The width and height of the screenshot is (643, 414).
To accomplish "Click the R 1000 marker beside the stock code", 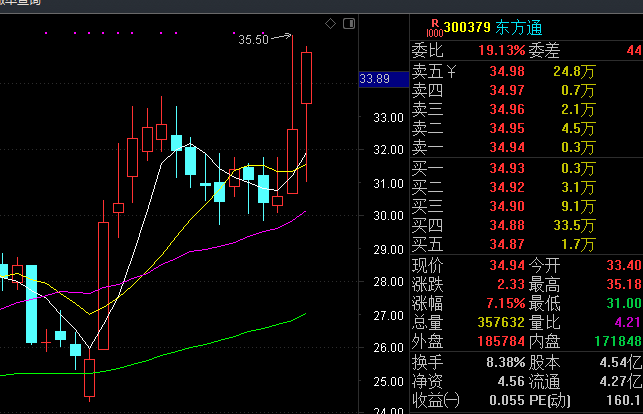I will click(x=435, y=29).
